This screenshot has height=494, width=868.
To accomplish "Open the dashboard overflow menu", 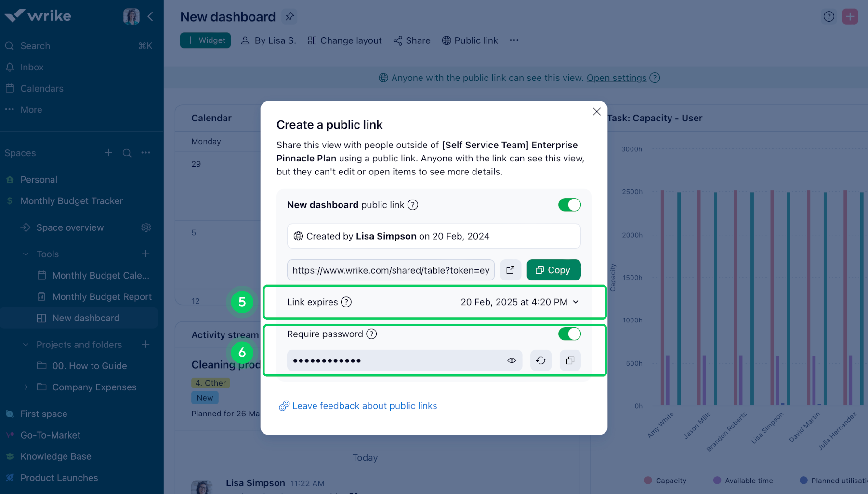I will [x=514, y=40].
